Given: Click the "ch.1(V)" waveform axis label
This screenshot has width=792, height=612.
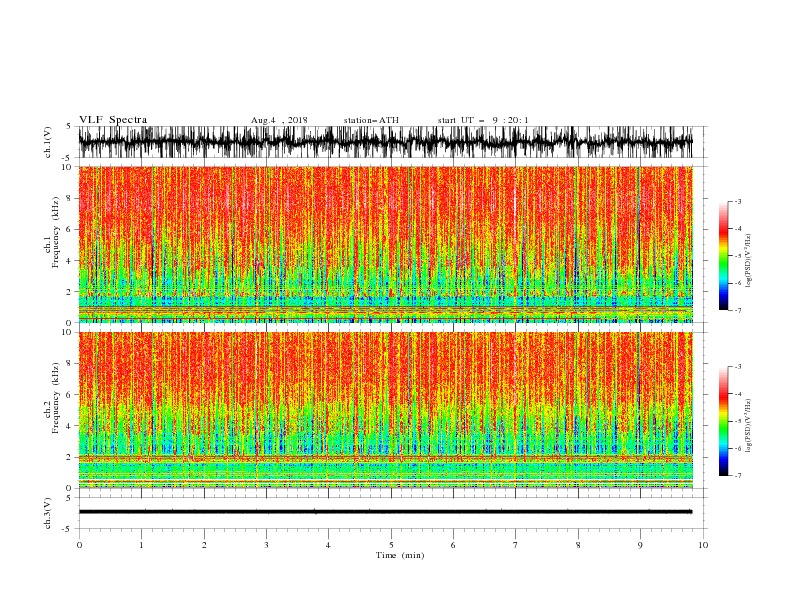Looking at the screenshot, I should tap(48, 142).
